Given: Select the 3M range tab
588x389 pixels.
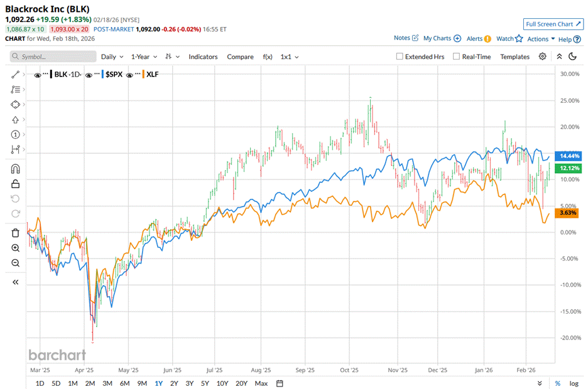Looking at the screenshot, I should point(107,383).
